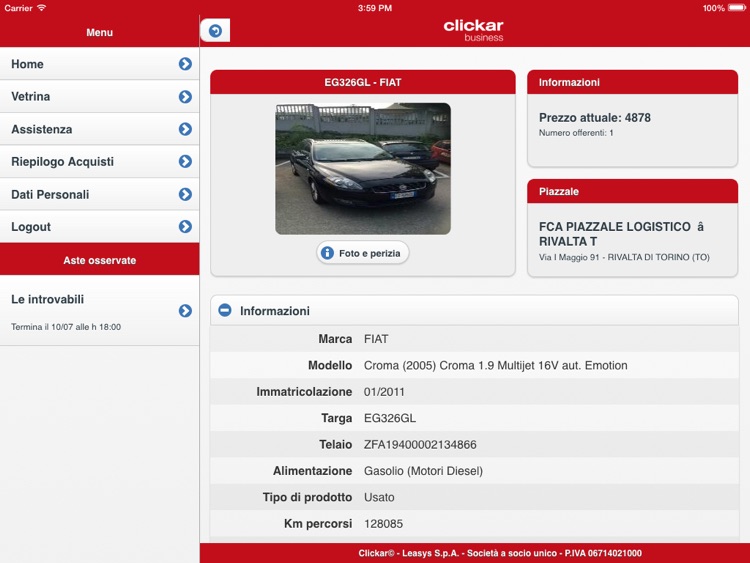Click the clickar business logo
The image size is (750, 563).
473,31
